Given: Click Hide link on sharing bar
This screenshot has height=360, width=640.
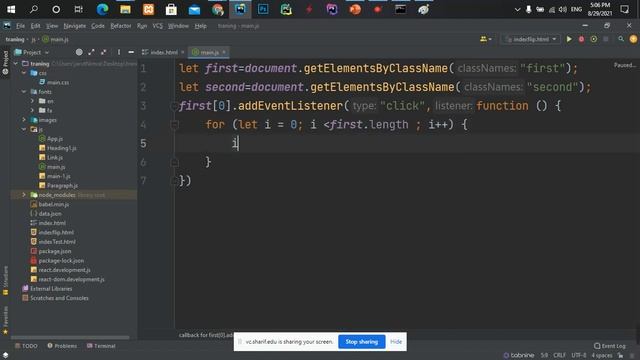Looking at the screenshot, I should (396, 342).
